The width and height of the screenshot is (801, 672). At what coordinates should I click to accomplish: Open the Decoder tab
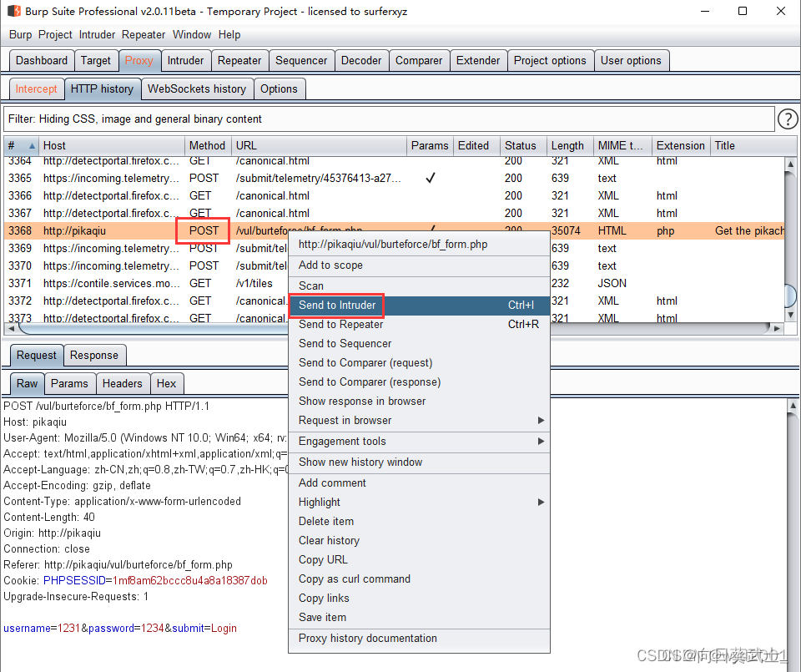coord(361,60)
